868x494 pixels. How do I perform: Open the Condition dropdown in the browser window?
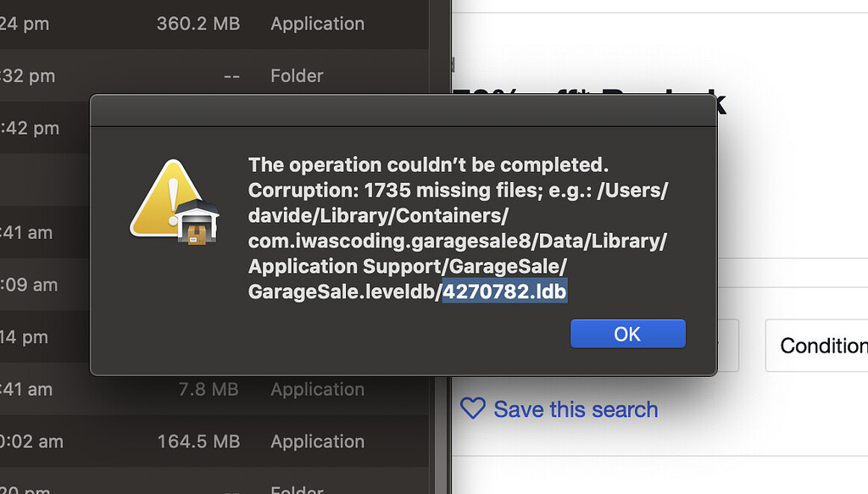tap(817, 346)
